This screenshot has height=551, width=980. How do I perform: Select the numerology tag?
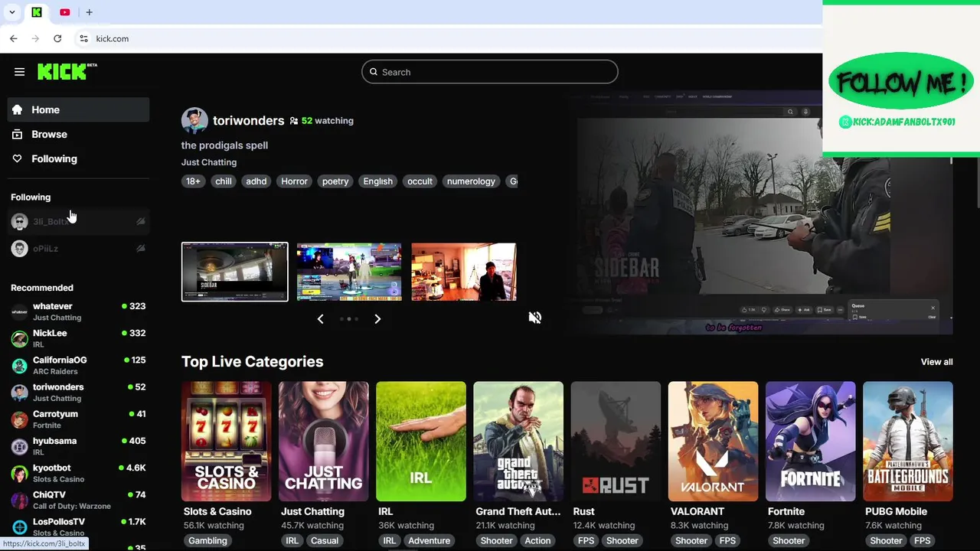pyautogui.click(x=471, y=181)
